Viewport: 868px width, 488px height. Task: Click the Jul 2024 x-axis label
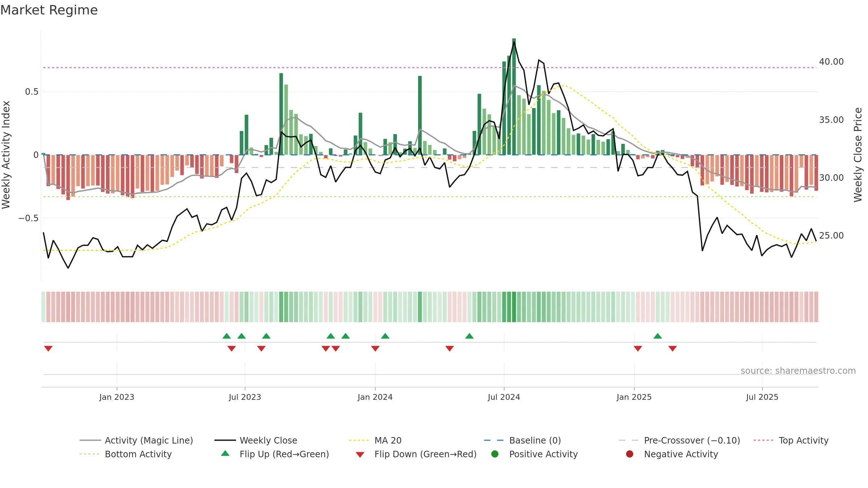point(504,397)
